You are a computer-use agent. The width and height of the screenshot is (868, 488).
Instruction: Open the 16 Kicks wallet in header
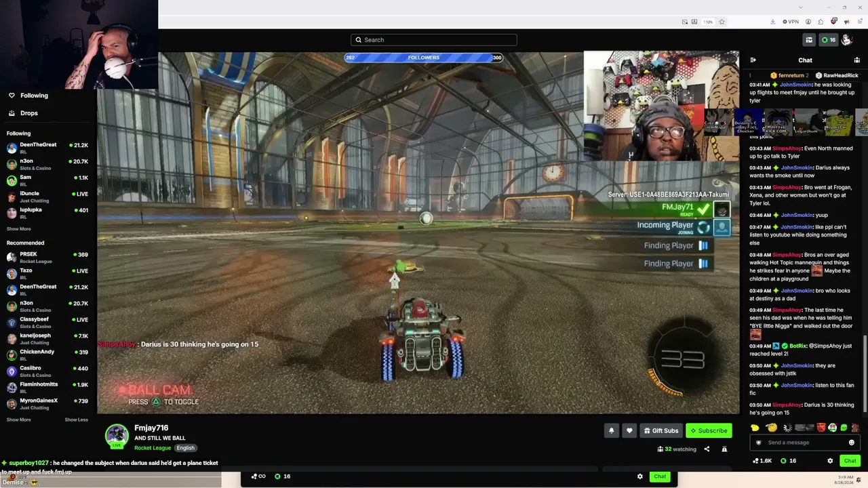[x=829, y=40]
